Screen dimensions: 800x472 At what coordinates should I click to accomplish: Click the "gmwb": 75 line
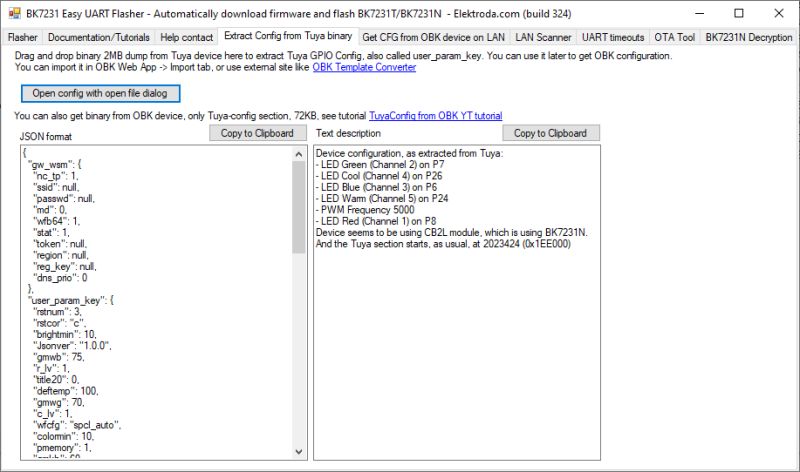click(59, 357)
